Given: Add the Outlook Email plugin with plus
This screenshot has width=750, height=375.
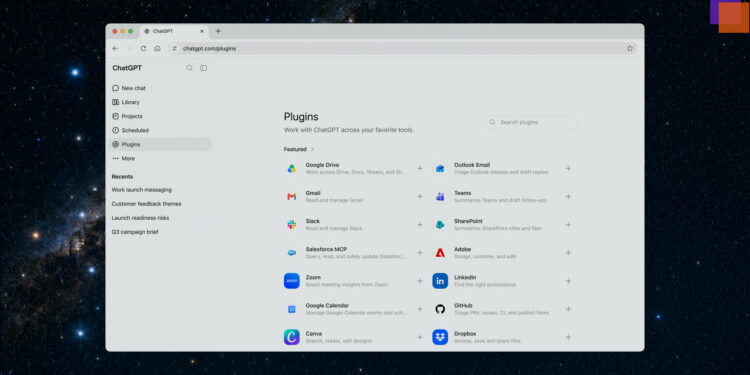Looking at the screenshot, I should (x=568, y=168).
